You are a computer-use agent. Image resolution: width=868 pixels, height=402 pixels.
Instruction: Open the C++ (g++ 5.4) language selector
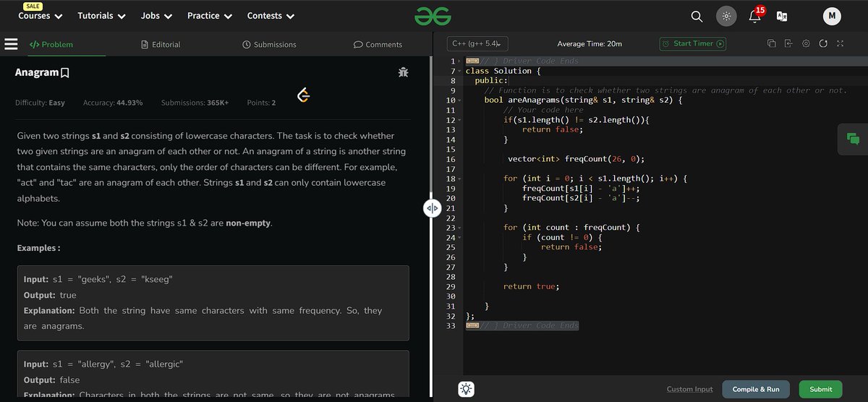click(x=477, y=43)
